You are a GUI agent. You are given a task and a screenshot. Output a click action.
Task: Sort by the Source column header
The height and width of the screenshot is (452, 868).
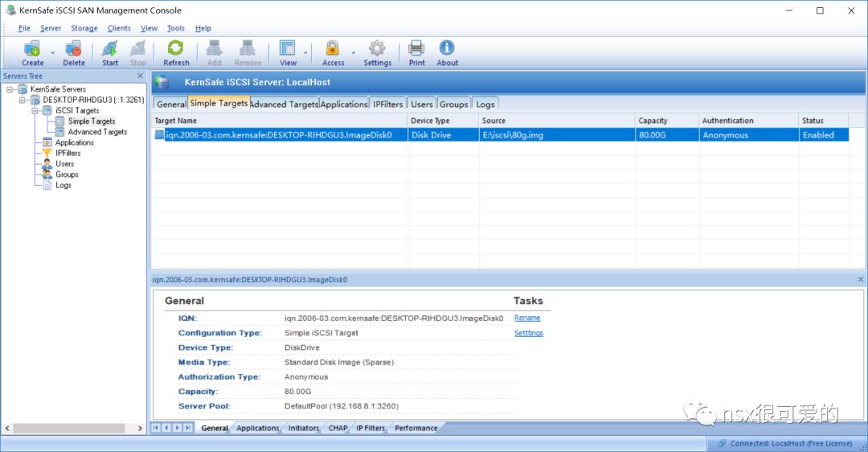[x=556, y=121]
